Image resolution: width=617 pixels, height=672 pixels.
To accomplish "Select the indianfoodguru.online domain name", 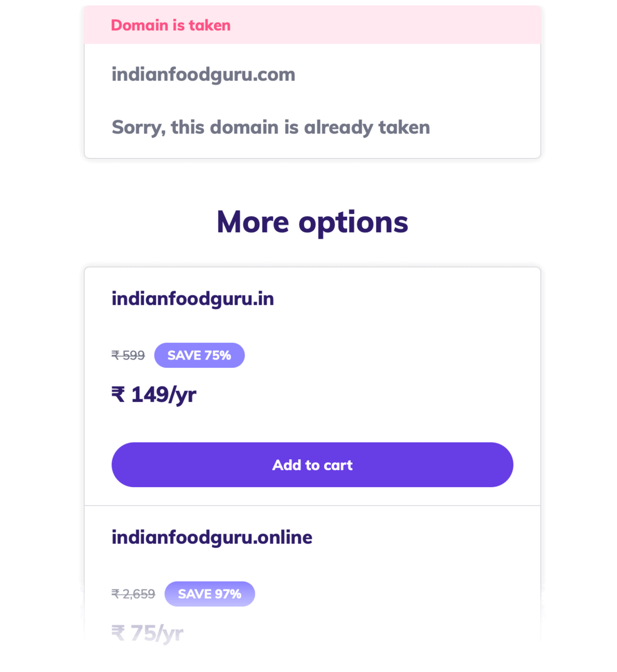I will 212,536.
